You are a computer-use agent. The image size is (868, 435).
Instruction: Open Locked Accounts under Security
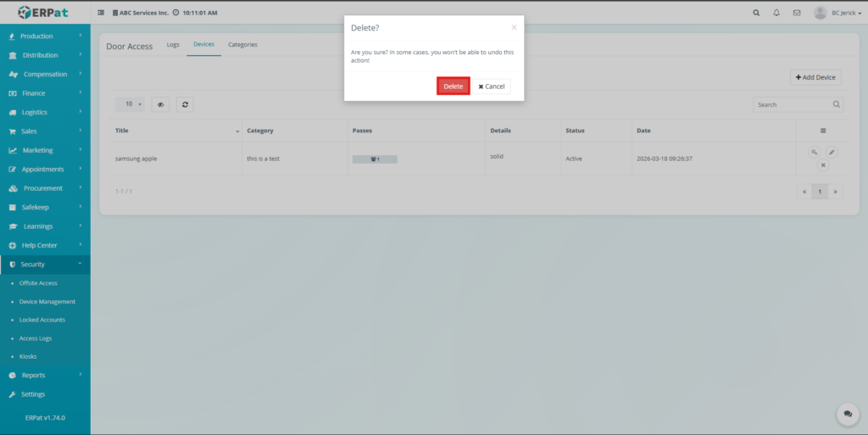(42, 320)
